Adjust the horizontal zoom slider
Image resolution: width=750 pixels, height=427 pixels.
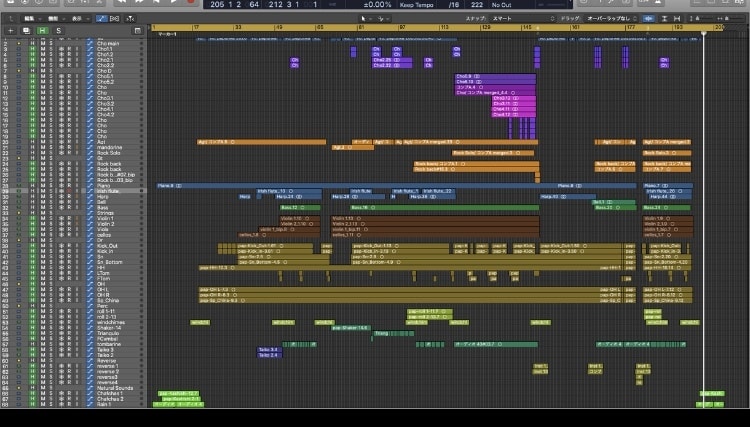pyautogui.click(x=728, y=19)
